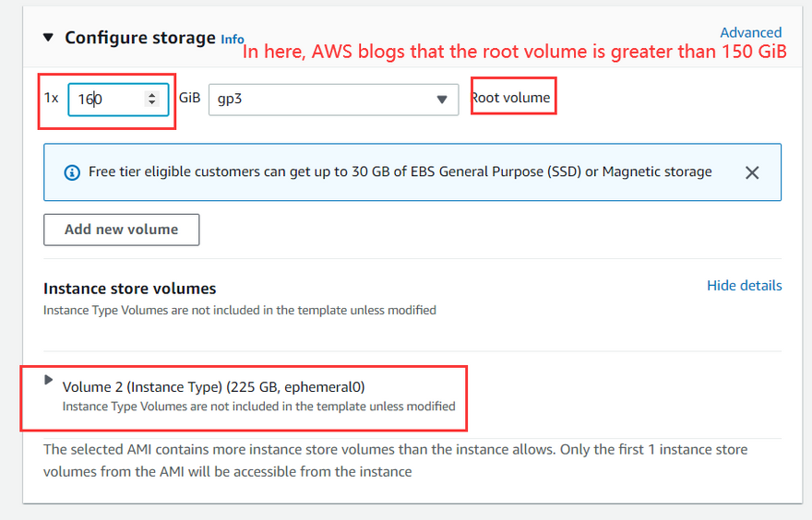Open the Info link beside Configure storage
This screenshot has height=520, width=812.
pos(233,39)
